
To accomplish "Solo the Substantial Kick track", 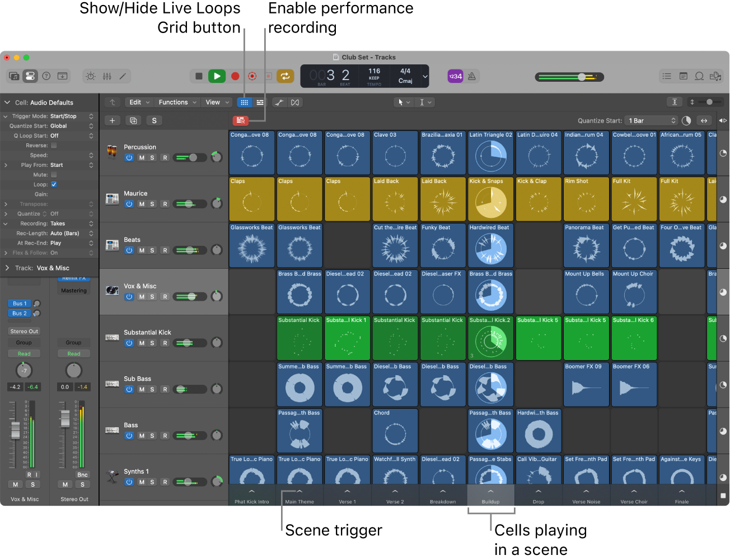I will [153, 343].
